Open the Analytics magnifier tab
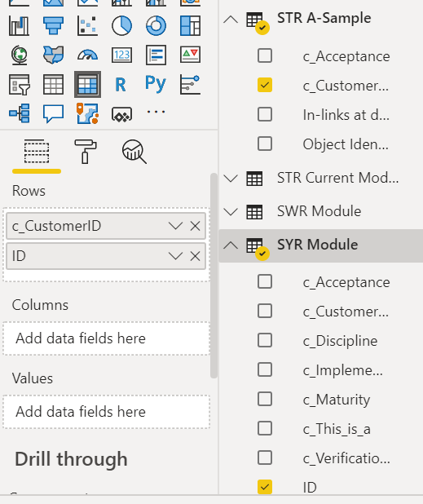423x504 pixels. pos(134,152)
